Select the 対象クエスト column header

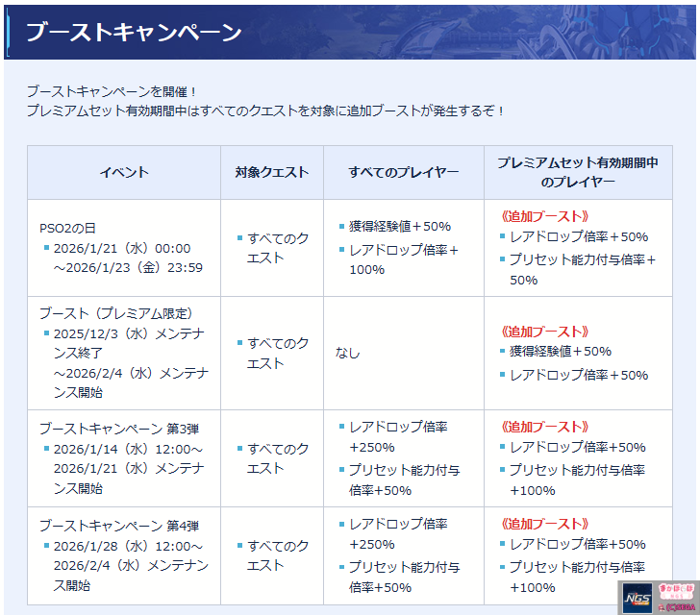(272, 173)
